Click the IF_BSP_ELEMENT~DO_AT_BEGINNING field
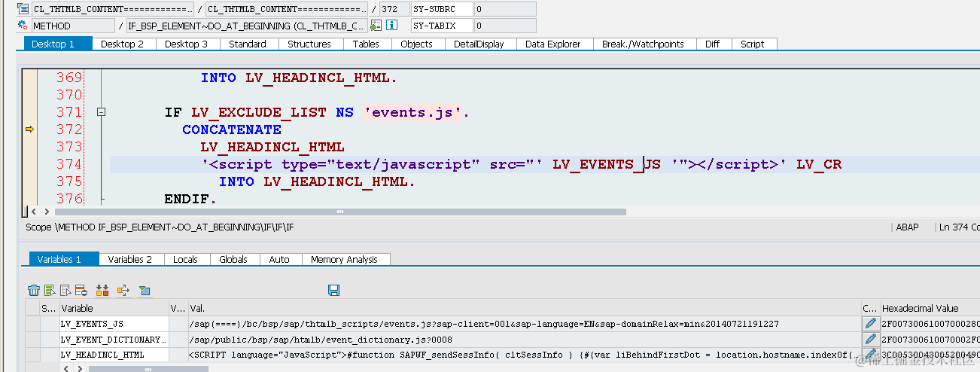This screenshot has width=980, height=372. (246, 26)
